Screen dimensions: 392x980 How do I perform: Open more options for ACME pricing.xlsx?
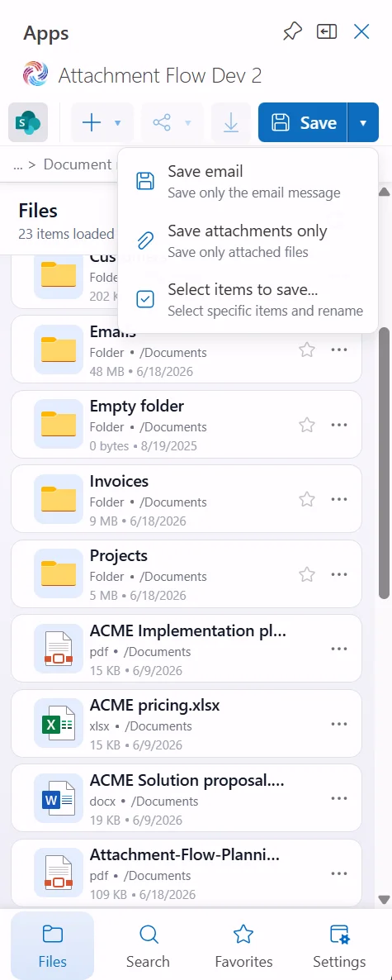(x=339, y=724)
